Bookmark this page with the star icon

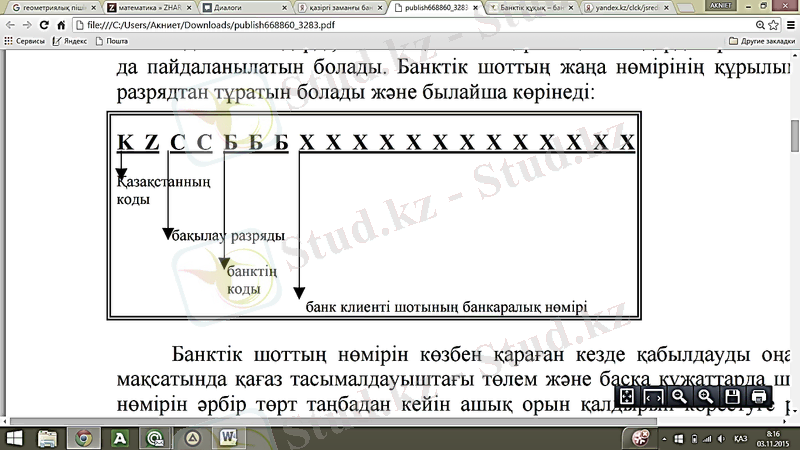(x=773, y=24)
